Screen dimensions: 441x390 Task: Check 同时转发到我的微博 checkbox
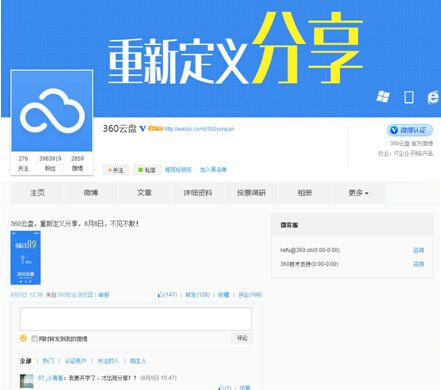pos(34,339)
